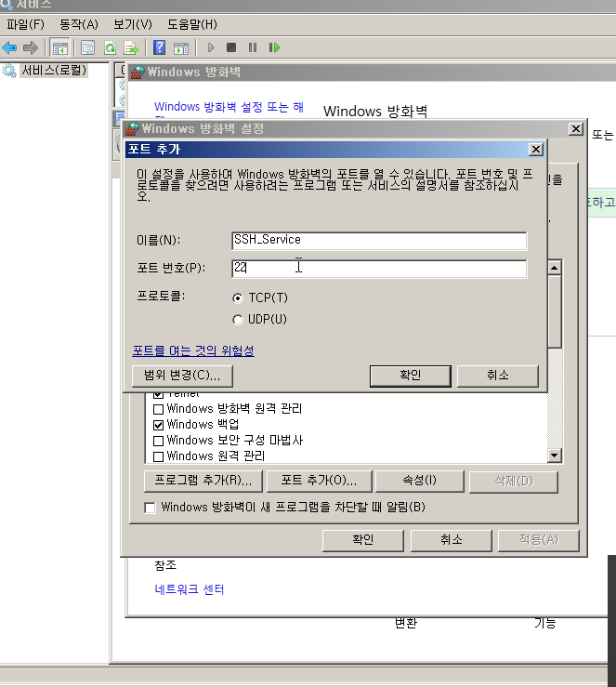
Task: Toggle Windows 원격 관리 checkbox
Action: (159, 456)
